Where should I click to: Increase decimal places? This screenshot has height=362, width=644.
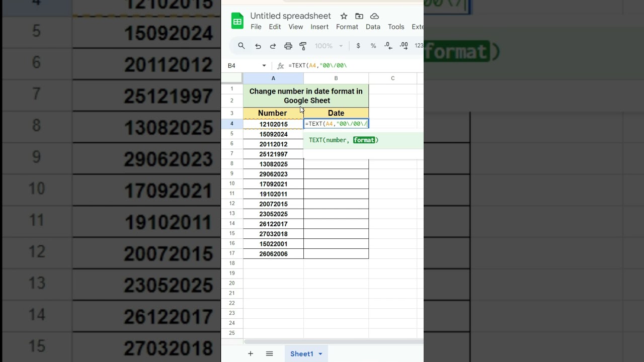tap(404, 46)
